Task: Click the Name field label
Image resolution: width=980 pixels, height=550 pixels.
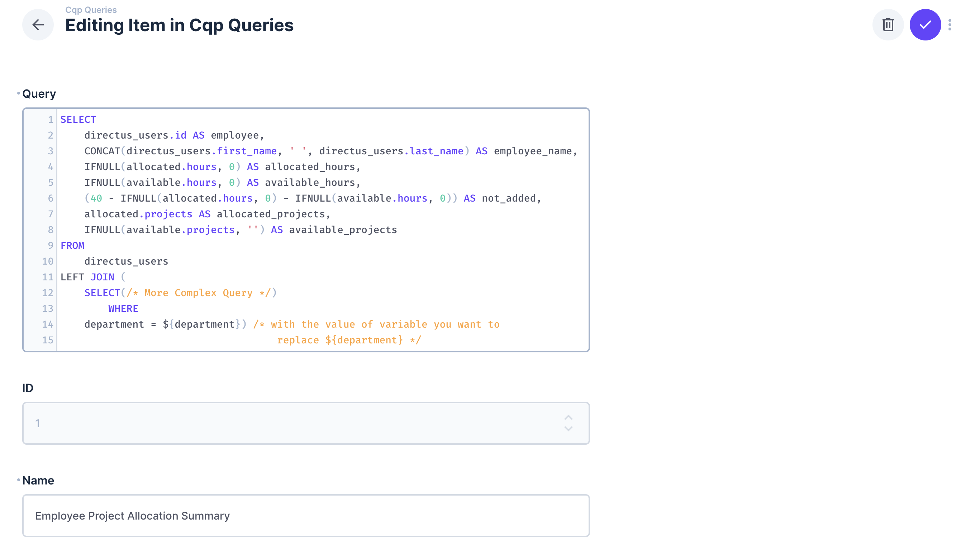Action: (38, 481)
